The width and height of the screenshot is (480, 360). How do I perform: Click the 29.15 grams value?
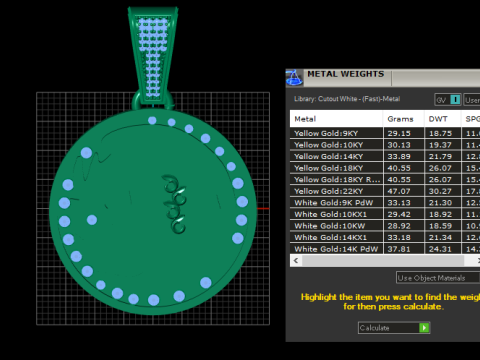[399, 133]
